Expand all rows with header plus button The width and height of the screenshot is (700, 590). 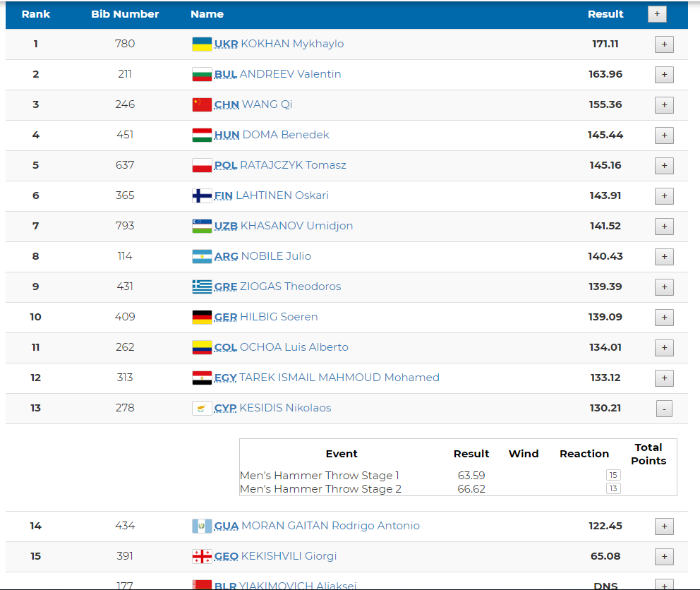coord(657,14)
